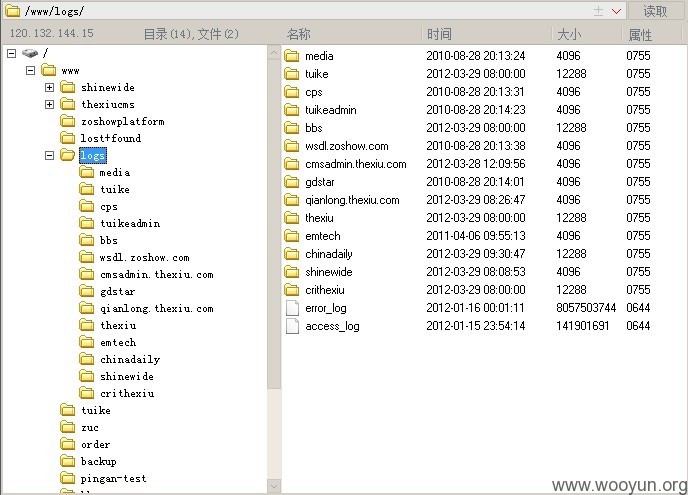Select the www folder icon in tree
Viewport: 688px width, 495px height.
(48, 70)
